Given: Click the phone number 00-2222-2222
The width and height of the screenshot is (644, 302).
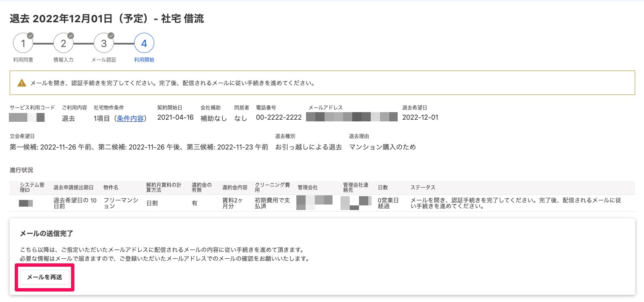Looking at the screenshot, I should (x=279, y=118).
